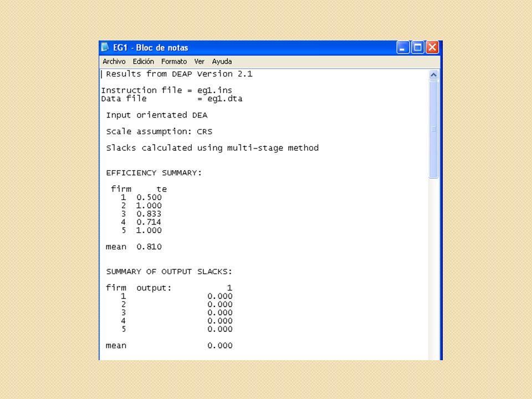
Task: Click the mean efficiency value 0.810
Action: [x=149, y=247]
